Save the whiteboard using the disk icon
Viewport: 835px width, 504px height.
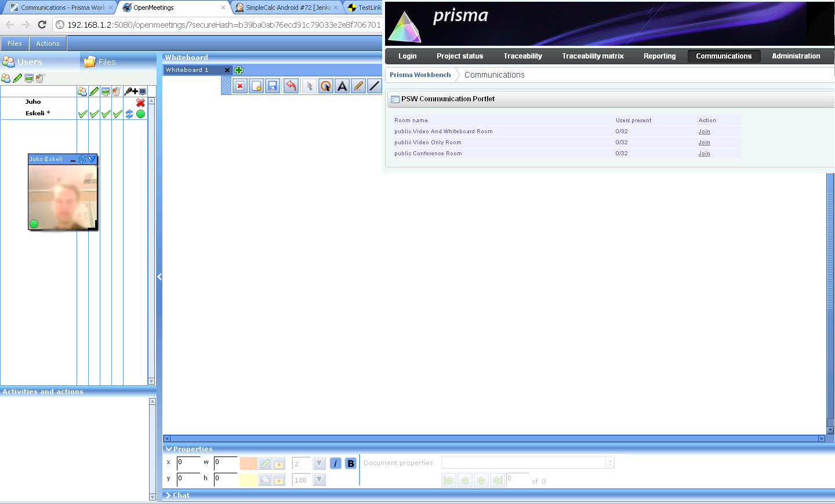tap(272, 85)
